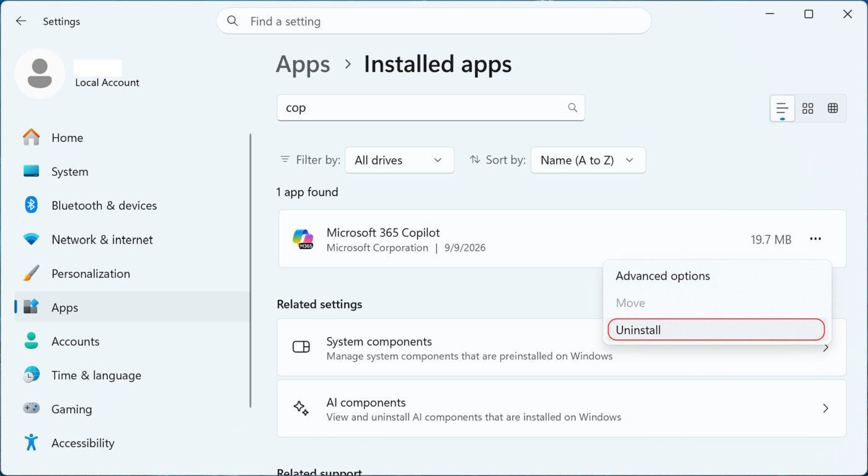Click the Gaming controller icon
Viewport: 868px width, 476px height.
click(31, 408)
